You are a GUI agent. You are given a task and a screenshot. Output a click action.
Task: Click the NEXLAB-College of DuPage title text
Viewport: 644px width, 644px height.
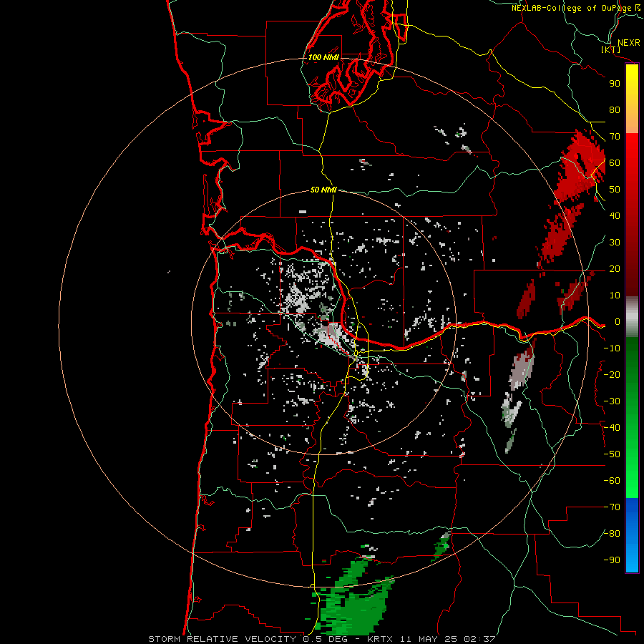tap(576, 8)
